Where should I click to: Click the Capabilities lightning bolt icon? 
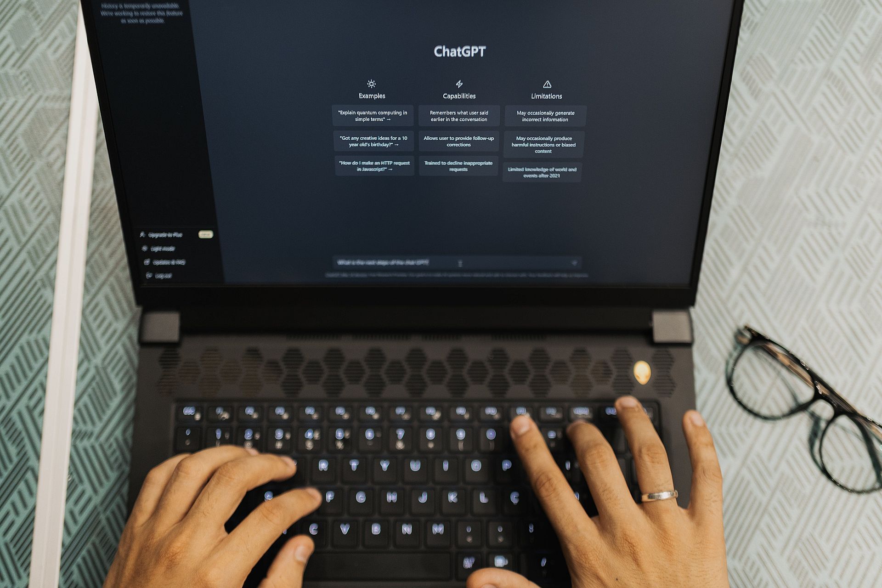(x=460, y=84)
